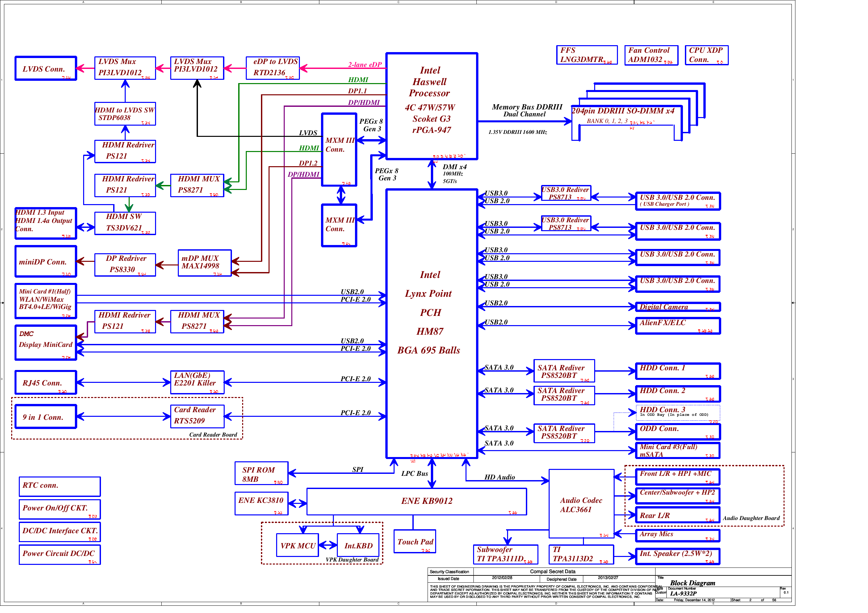This screenshot has height=613, width=868.
Task: Select the VPK MCU block
Action: 298,545
